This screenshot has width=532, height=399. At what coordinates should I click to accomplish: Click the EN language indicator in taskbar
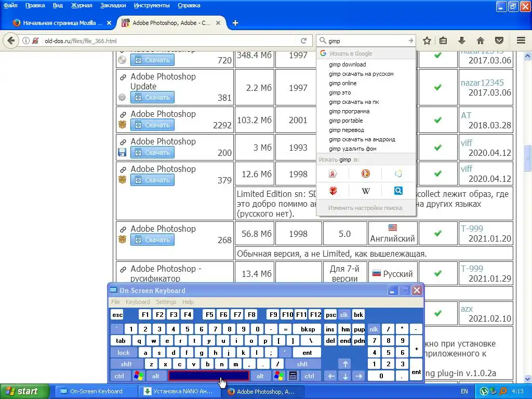[464, 391]
